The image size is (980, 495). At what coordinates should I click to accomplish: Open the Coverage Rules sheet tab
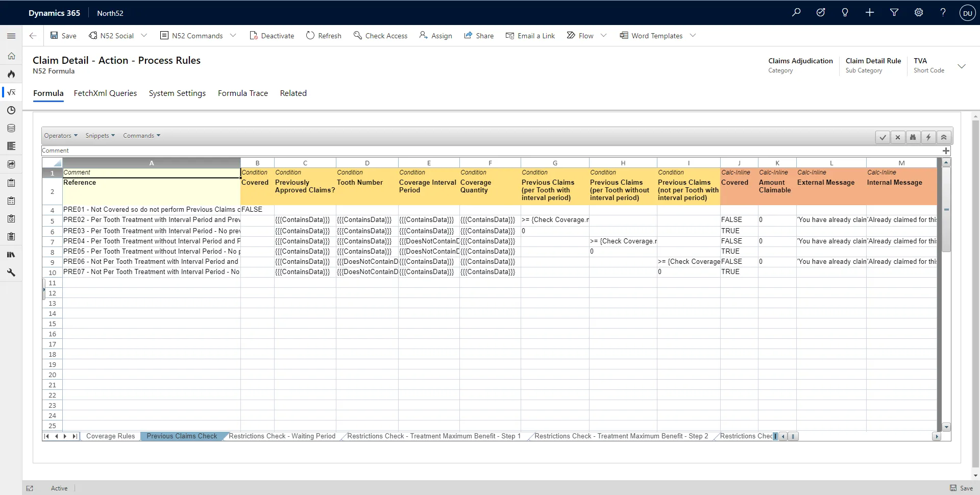click(110, 436)
